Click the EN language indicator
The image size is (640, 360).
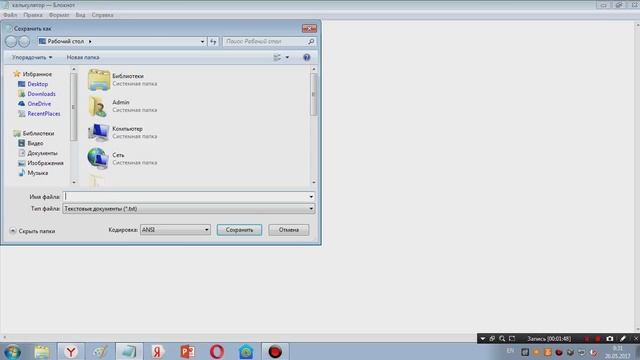click(510, 351)
